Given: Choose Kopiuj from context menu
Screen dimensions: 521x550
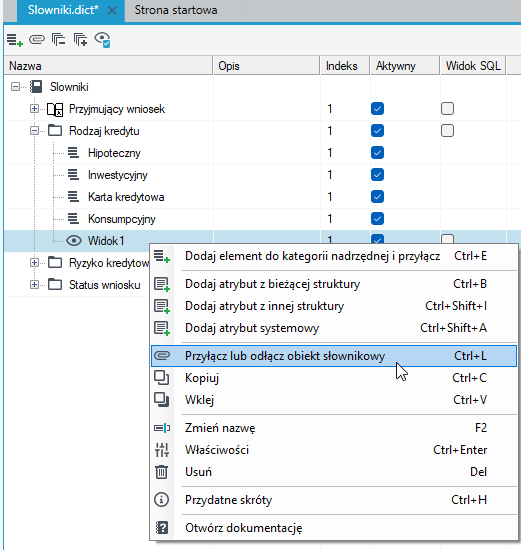Looking at the screenshot, I should (x=334, y=378).
